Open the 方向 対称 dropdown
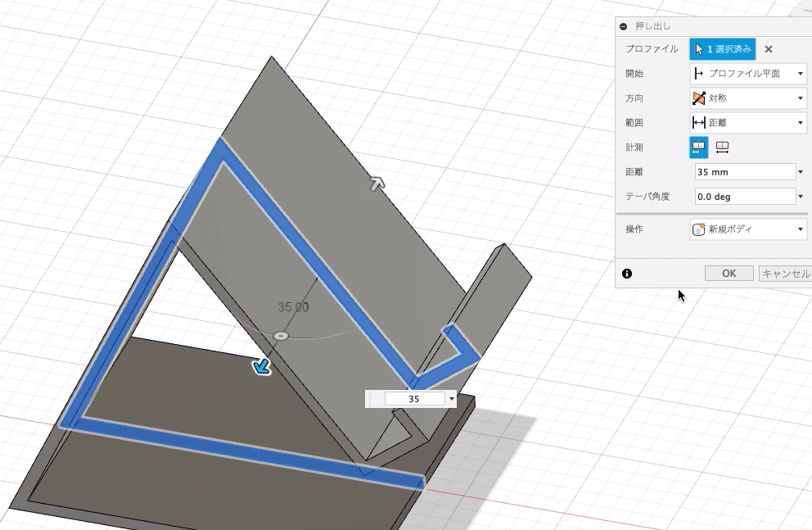The height and width of the screenshot is (530, 812). pos(748,98)
